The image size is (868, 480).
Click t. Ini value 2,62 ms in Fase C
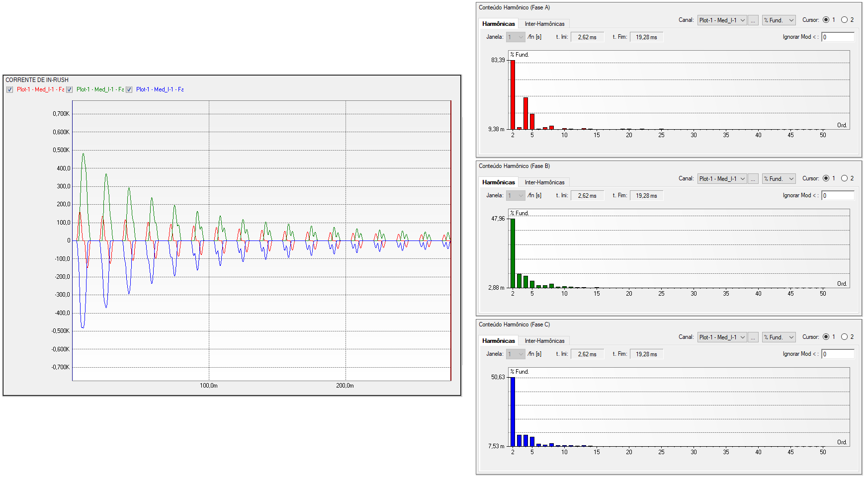[587, 354]
